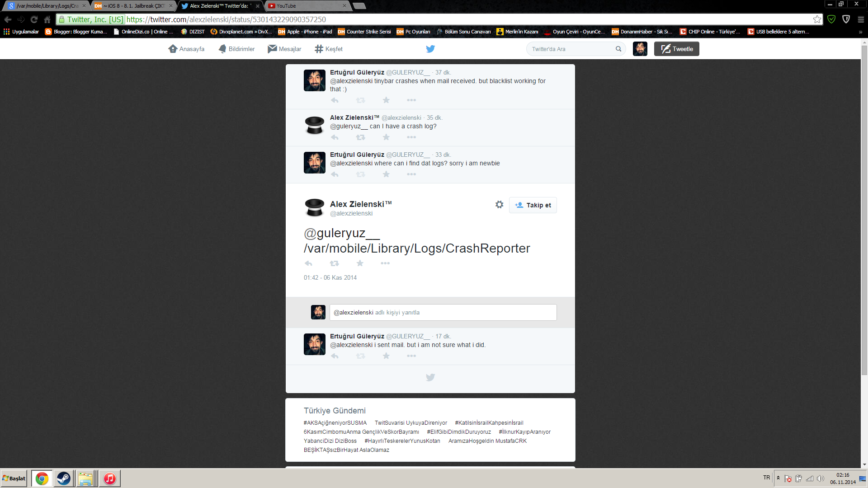This screenshot has height=488, width=868.
Task: Expand bookmarks bar overflow chevron
Action: tap(860, 32)
